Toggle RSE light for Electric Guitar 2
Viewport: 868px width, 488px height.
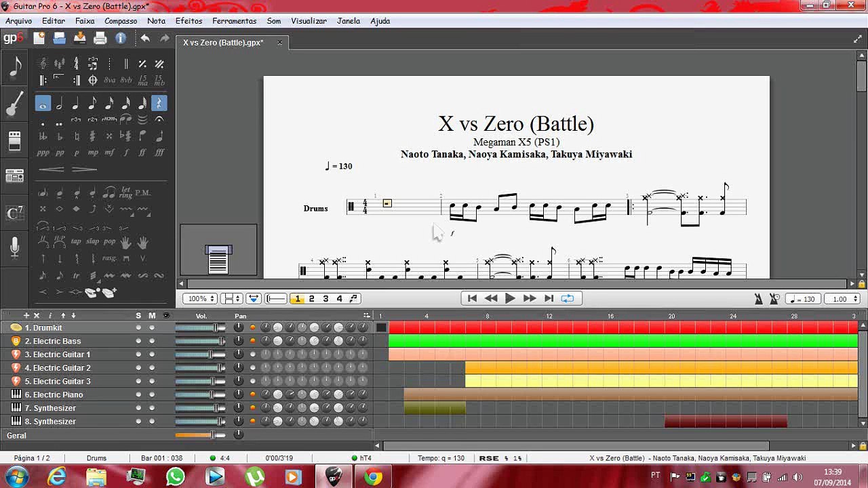tap(253, 368)
